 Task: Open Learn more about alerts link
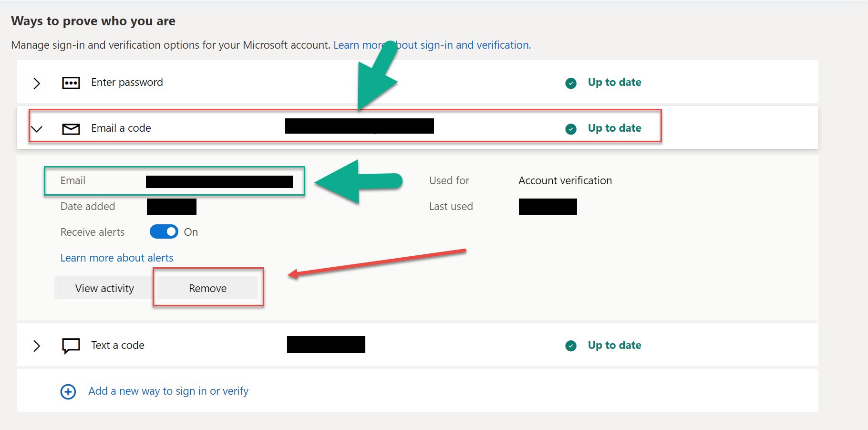coord(117,258)
